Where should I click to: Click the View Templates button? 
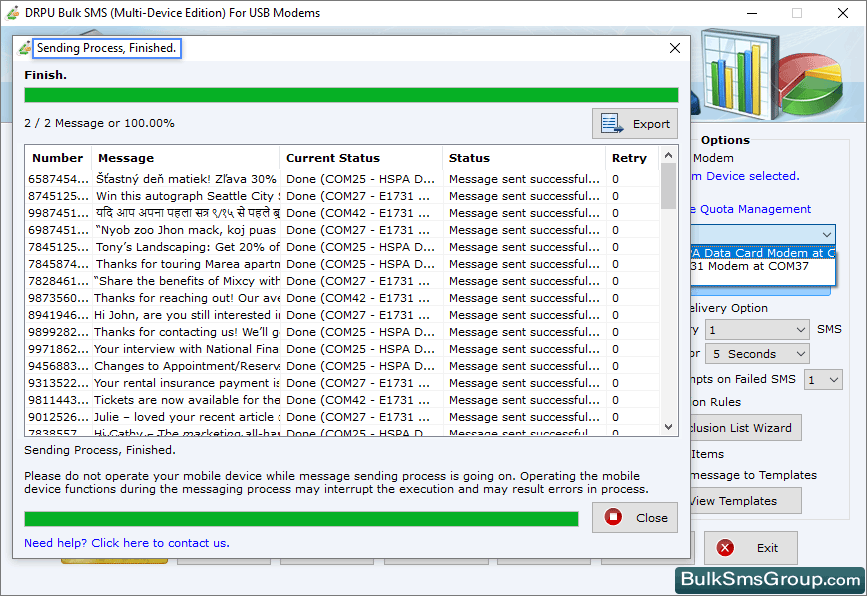(745, 501)
